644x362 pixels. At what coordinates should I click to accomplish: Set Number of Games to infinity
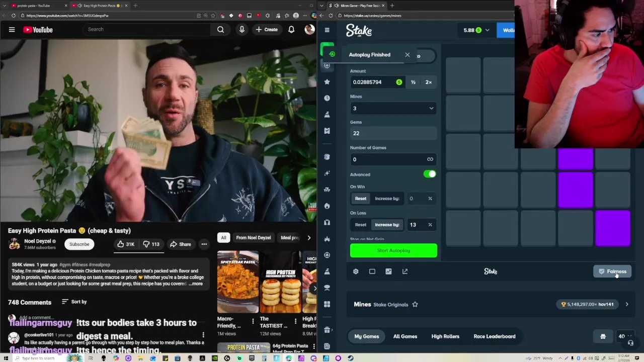click(x=430, y=159)
